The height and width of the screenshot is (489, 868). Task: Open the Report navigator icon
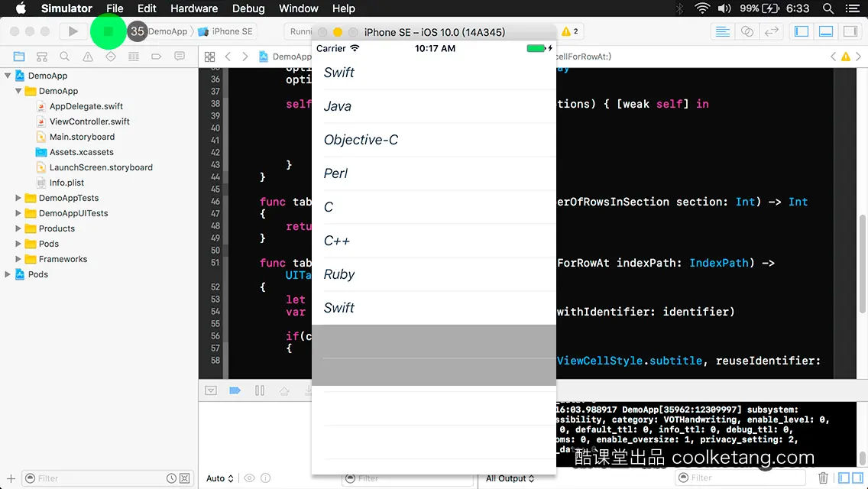tap(180, 57)
